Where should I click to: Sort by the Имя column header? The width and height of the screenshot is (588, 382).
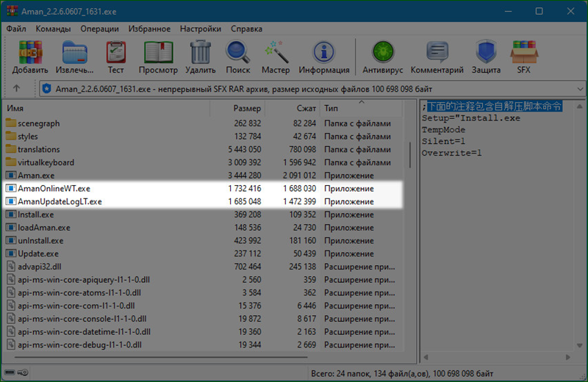point(107,108)
